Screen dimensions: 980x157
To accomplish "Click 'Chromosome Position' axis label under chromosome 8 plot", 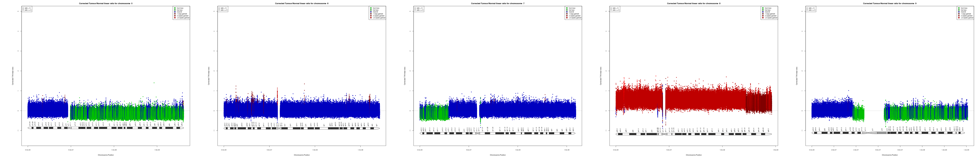I will pyautogui.click(x=694, y=155).
